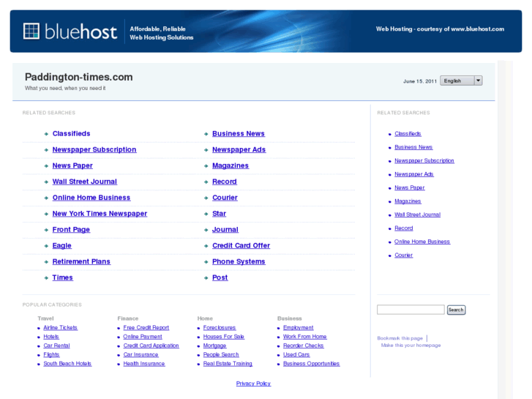Screen dimensions: 532x399
Task: Open the English language dropdown
Action: tap(461, 81)
